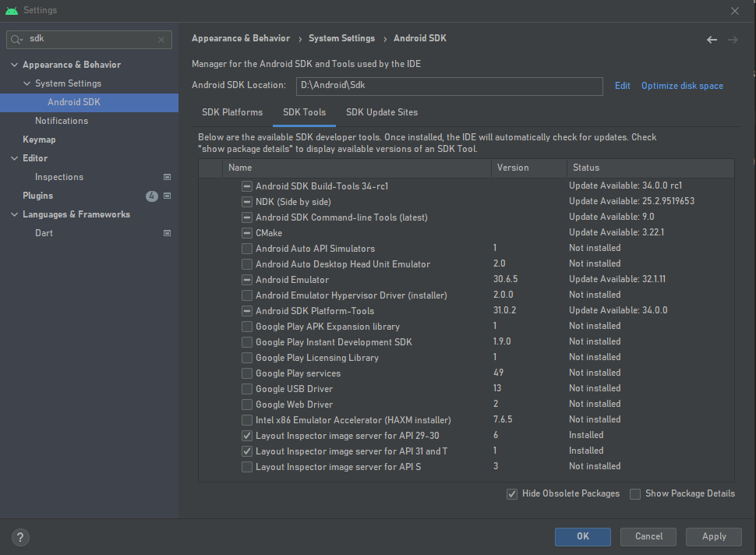
Task: Open Keymap settings page
Action: click(x=39, y=140)
